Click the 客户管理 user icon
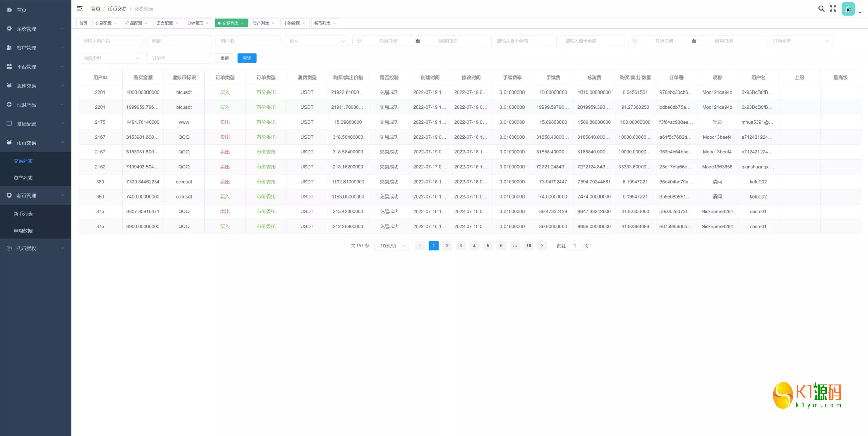The height and width of the screenshot is (436, 868). (x=9, y=48)
